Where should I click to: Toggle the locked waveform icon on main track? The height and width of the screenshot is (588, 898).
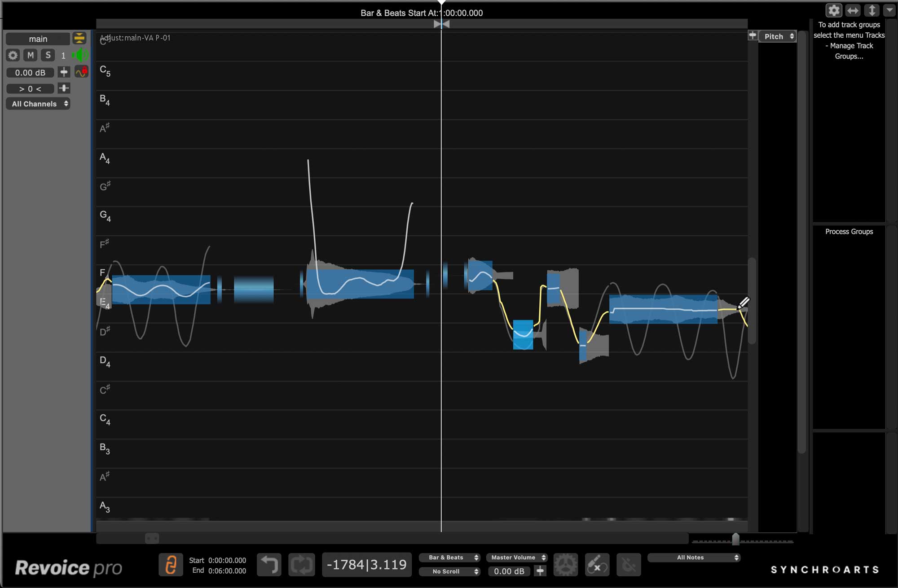point(81,72)
